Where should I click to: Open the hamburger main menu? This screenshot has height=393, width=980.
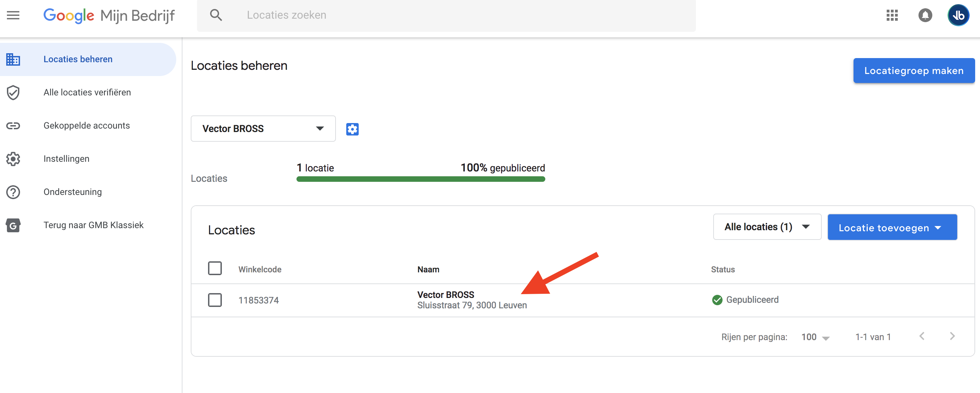(x=13, y=15)
